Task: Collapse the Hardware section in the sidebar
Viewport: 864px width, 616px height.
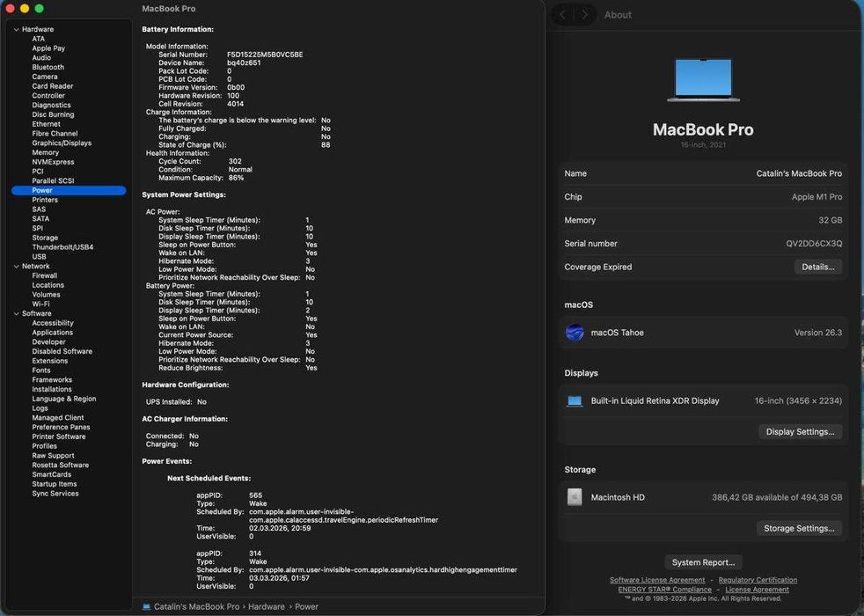Action: click(x=16, y=29)
